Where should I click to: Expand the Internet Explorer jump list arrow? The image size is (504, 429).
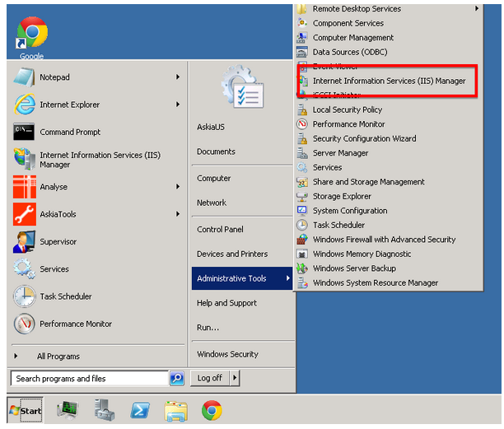(x=178, y=105)
